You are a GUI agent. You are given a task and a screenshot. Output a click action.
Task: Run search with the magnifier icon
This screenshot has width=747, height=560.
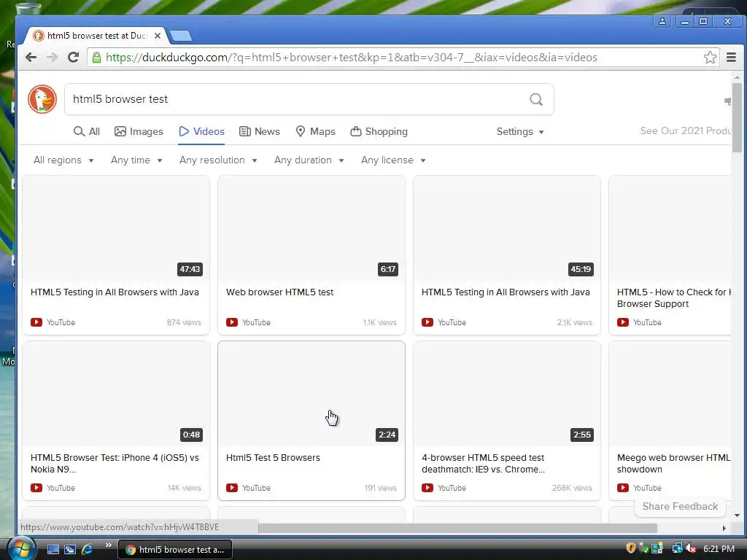[x=536, y=99]
